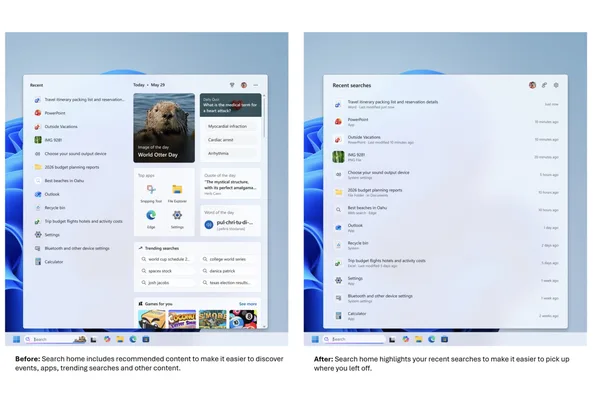Open the Quote of the day card
600x400 pixels.
pos(230,184)
